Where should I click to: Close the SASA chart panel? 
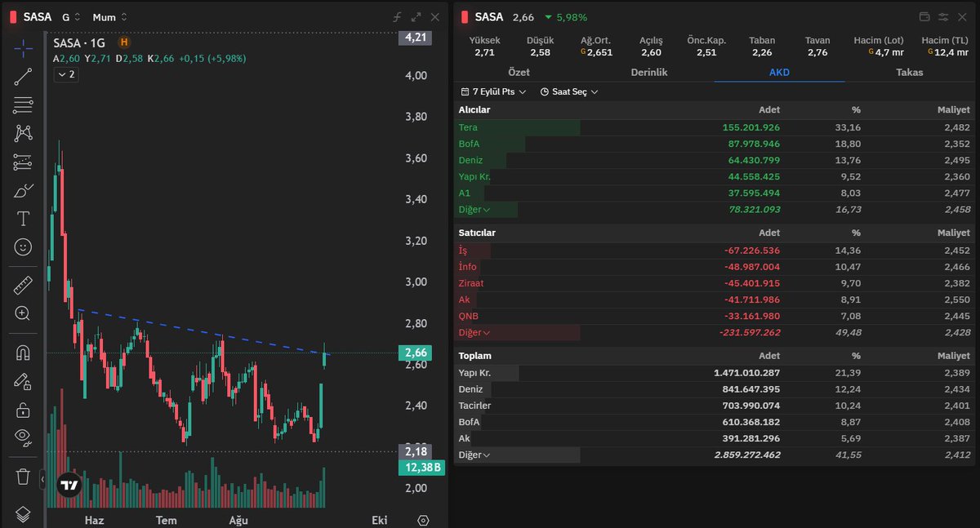[434, 16]
